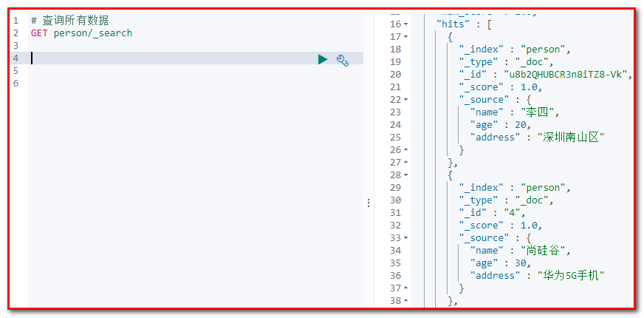Open the wrench actions menu icon
The height and width of the screenshot is (318, 644).
click(343, 59)
